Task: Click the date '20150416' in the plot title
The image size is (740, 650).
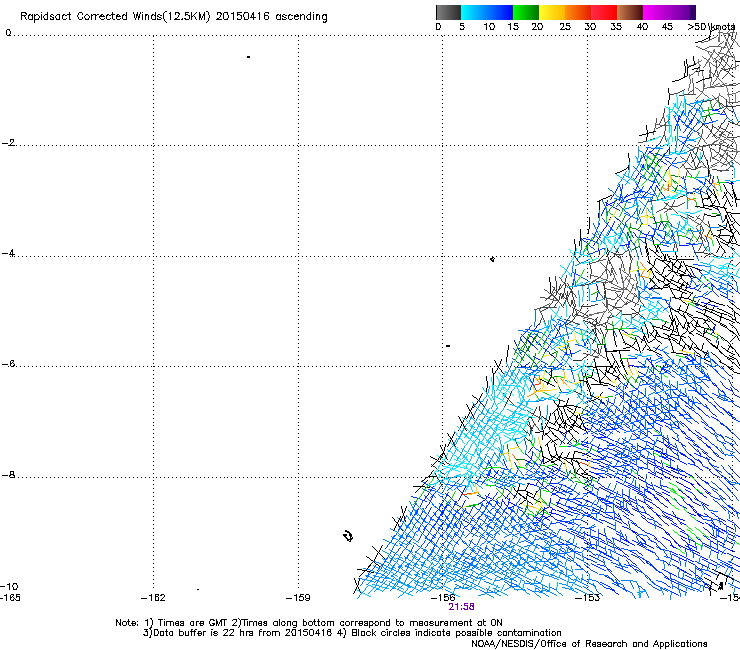Action: [x=243, y=17]
